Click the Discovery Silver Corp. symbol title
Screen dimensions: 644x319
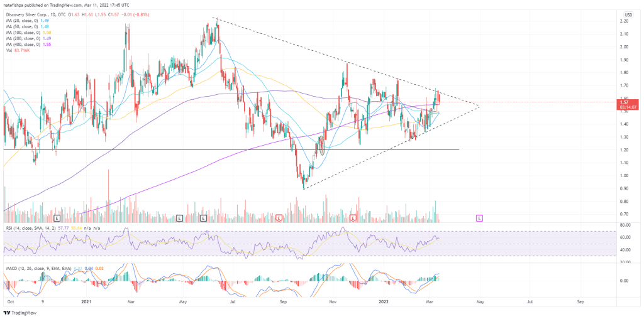click(31, 13)
